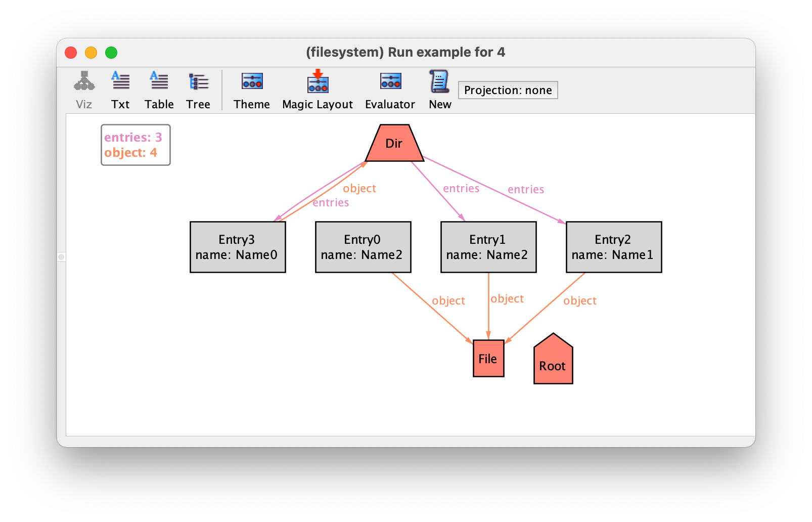
Task: Maximize window with the green button
Action: [111, 53]
